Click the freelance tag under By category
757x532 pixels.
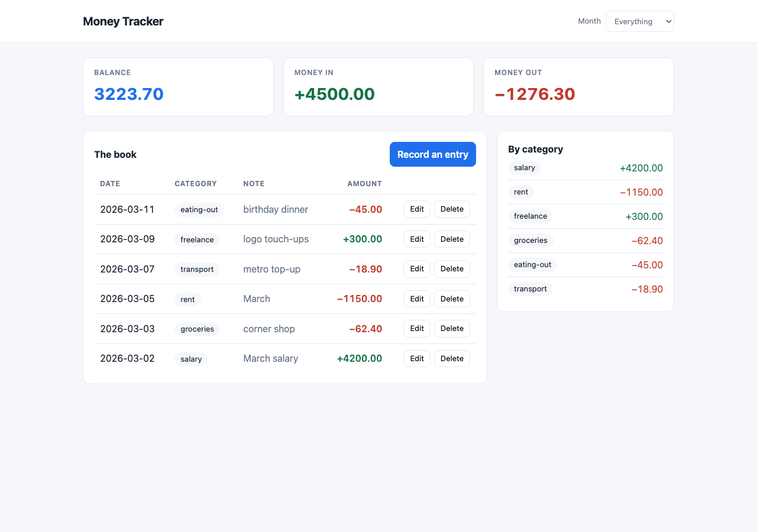(530, 216)
